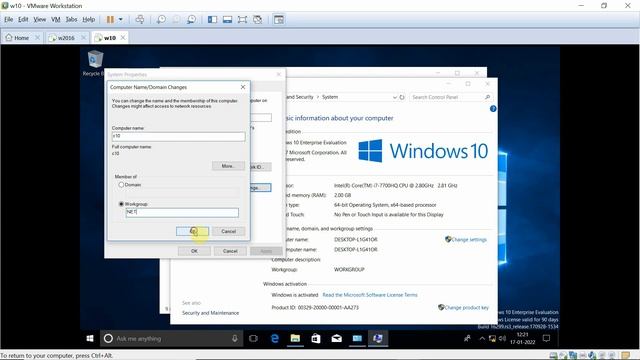Viewport: 640px width, 360px height.
Task: Open Task View on taskbar
Action: (x=253, y=338)
